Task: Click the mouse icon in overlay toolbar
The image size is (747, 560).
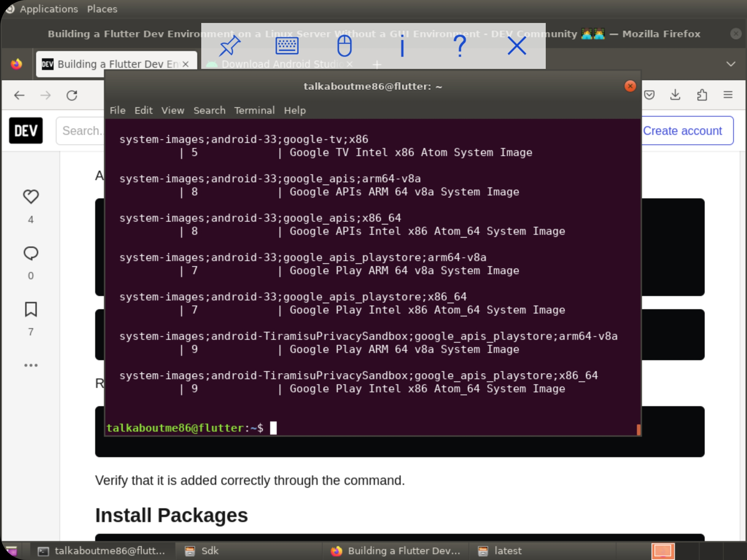Action: 344,46
